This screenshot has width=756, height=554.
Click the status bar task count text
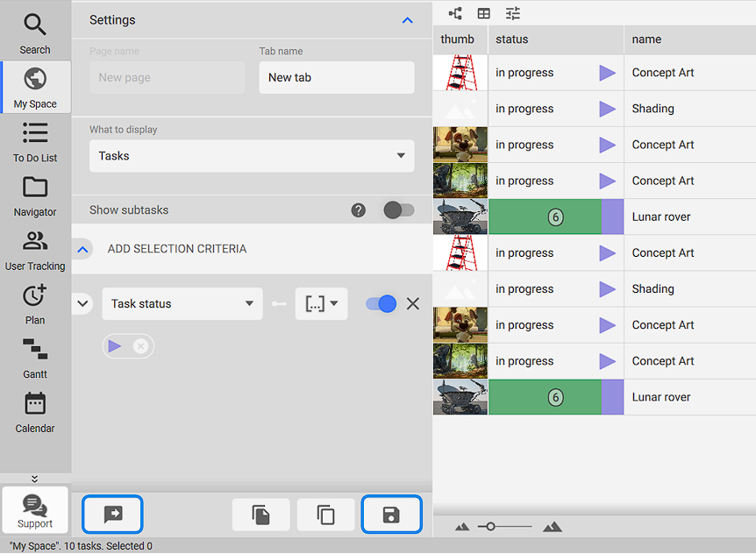81,546
